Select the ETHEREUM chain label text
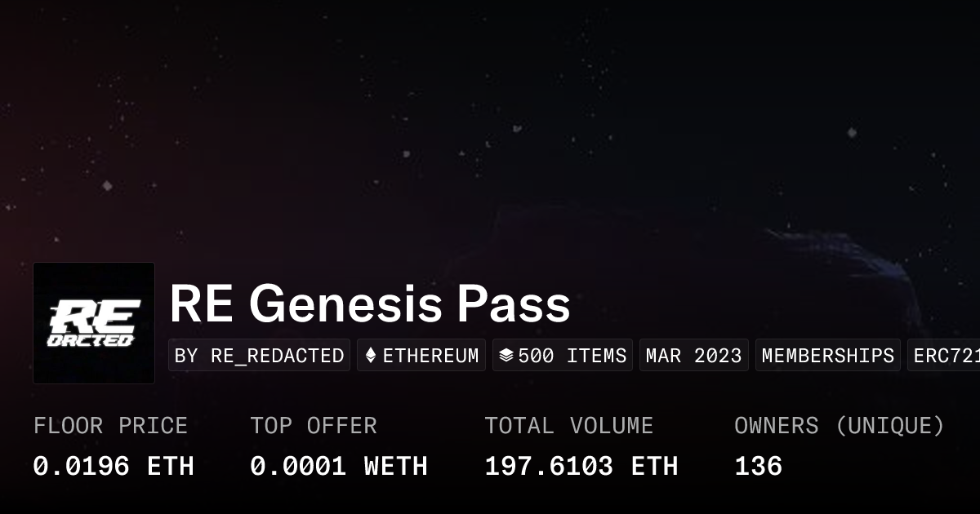 [x=430, y=356]
